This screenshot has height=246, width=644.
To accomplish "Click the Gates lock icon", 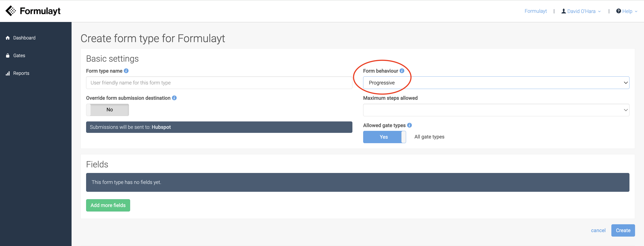I will coord(8,56).
